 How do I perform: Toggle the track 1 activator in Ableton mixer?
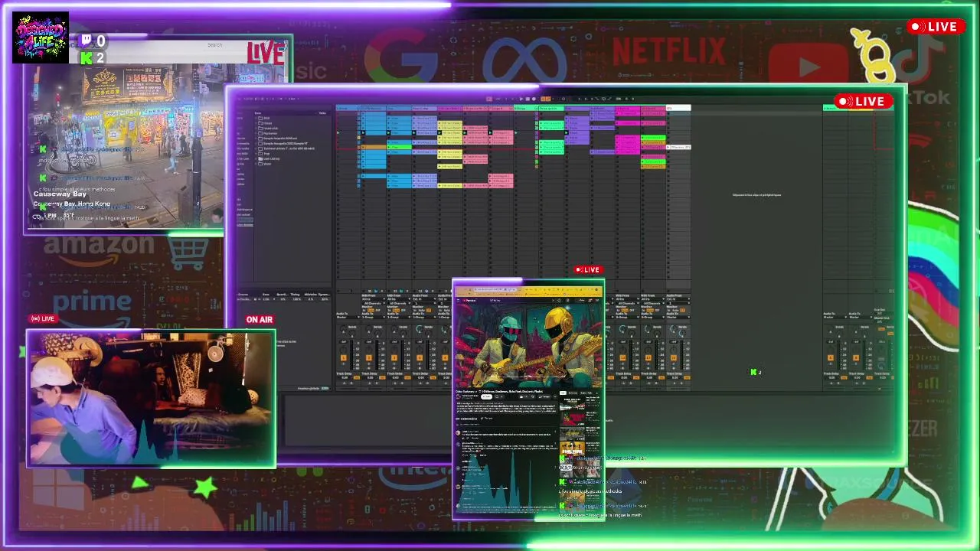coord(343,357)
